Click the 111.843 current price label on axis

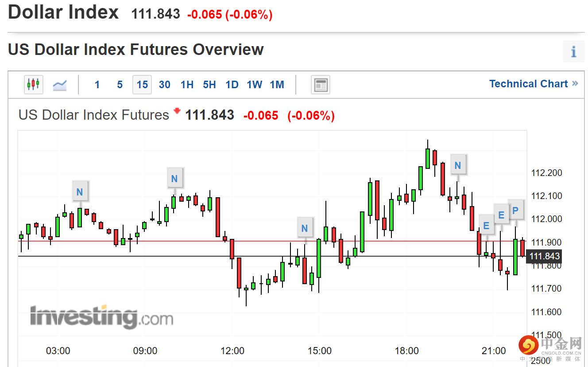544,256
